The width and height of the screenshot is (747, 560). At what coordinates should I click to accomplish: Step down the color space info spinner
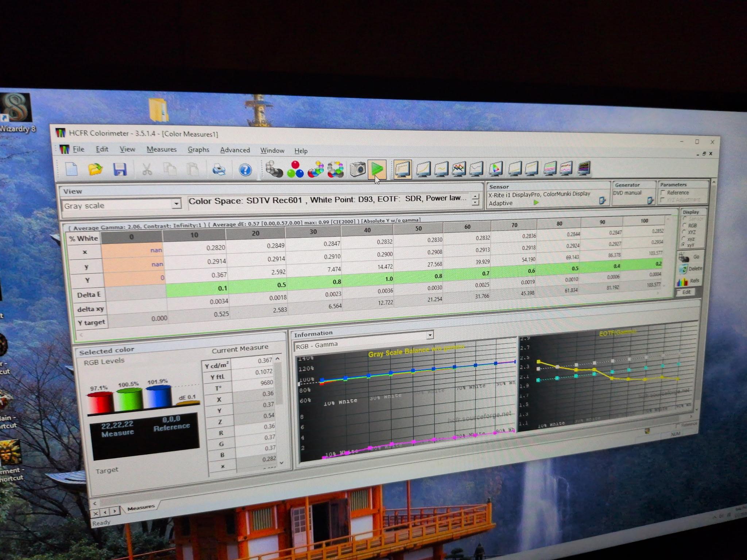pos(475,202)
